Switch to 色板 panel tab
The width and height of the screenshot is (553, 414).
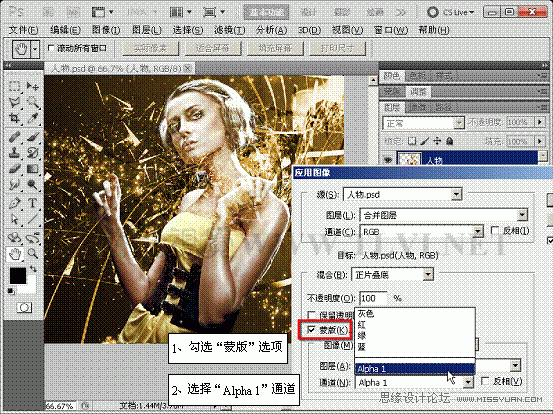pyautogui.click(x=418, y=75)
